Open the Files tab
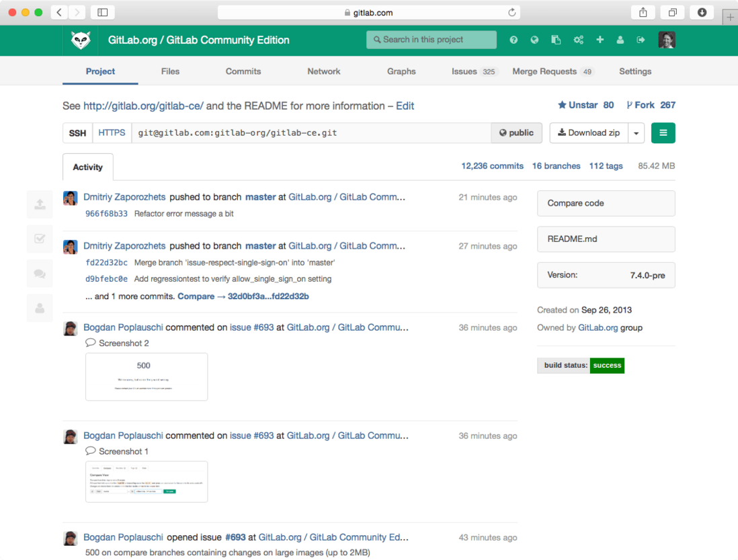This screenshot has width=738, height=560. coord(170,71)
